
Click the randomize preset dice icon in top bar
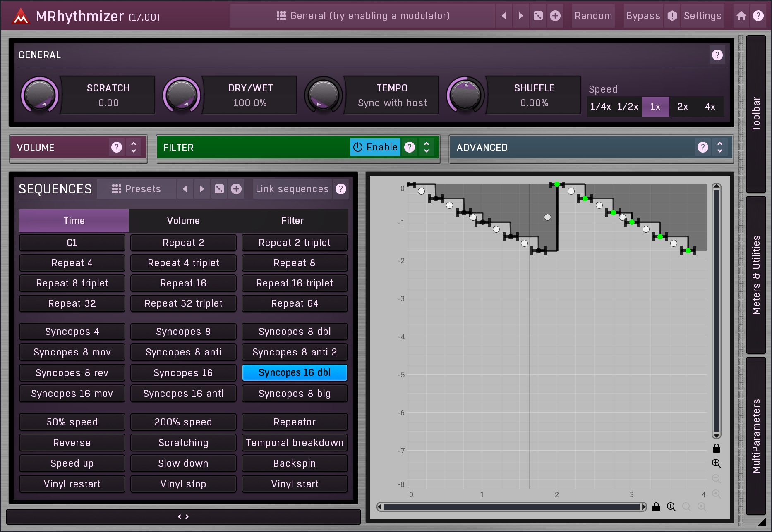point(538,16)
